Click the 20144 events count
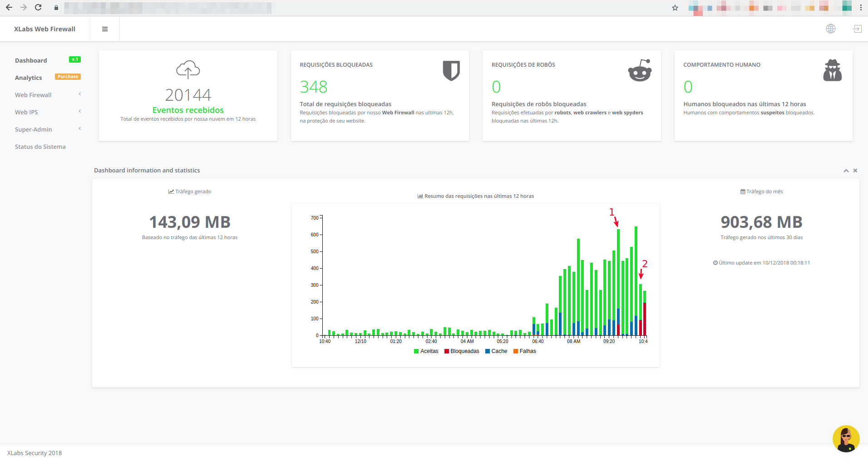Image resolution: width=868 pixels, height=461 pixels. [x=188, y=95]
